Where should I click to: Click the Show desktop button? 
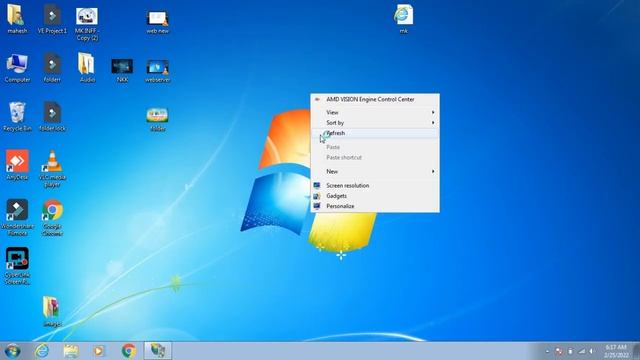(636, 351)
